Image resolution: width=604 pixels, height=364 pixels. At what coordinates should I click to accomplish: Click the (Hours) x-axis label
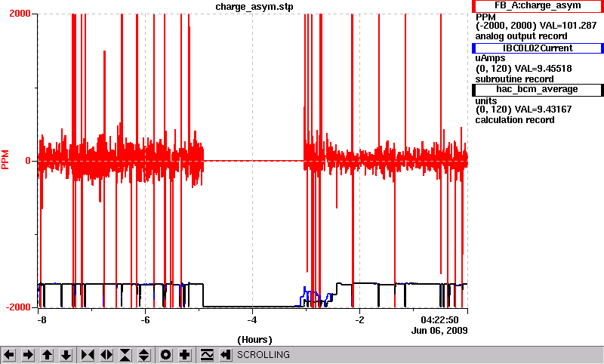coord(254,340)
